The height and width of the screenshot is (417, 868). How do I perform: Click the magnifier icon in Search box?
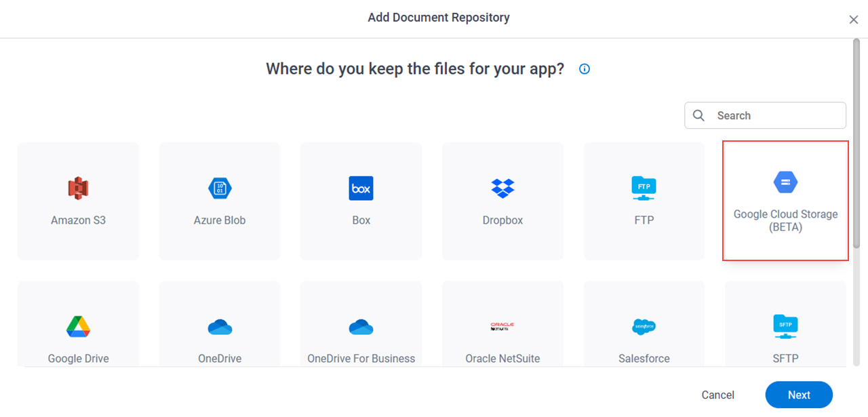pos(698,115)
